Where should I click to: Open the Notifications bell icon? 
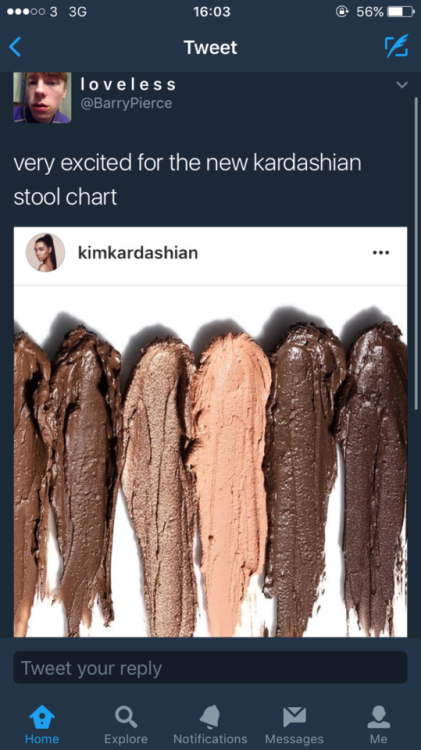[210, 717]
